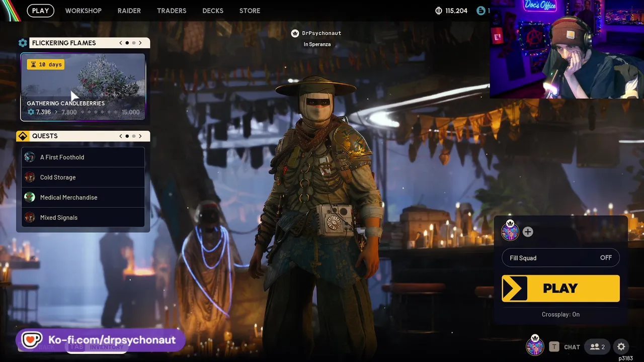This screenshot has height=362, width=644.
Task: Open settings gear in bottom right
Action: pos(621,346)
